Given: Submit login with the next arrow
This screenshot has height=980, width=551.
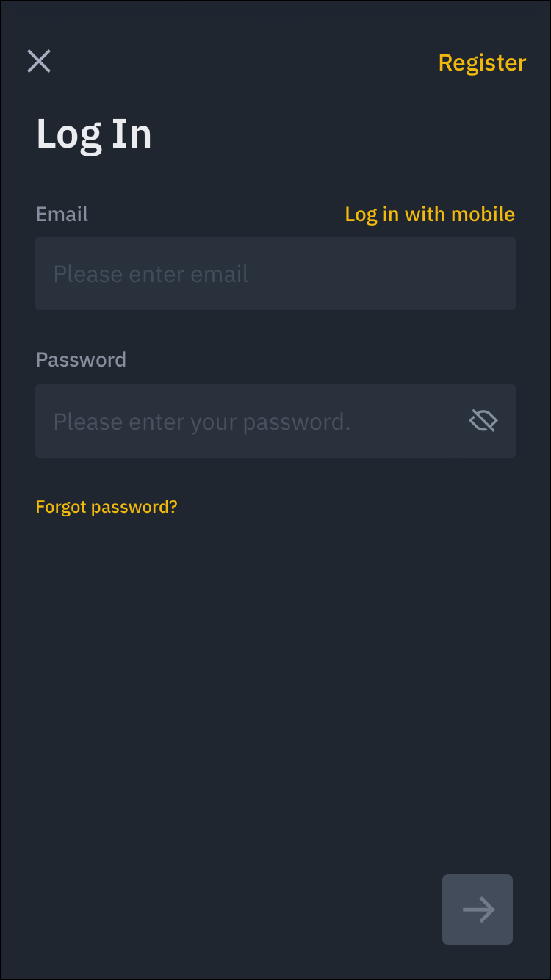Looking at the screenshot, I should point(478,909).
